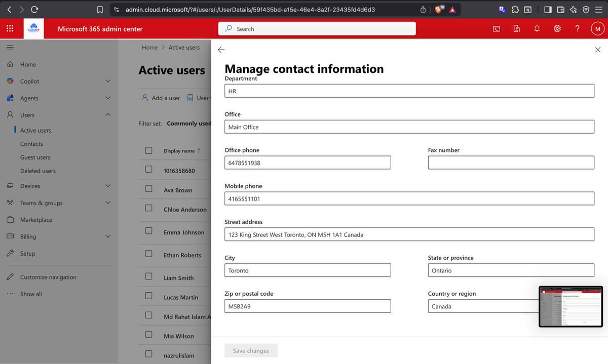Tick the Ethan Roberts checkbox
This screenshot has height=364, width=608.
(148, 253)
